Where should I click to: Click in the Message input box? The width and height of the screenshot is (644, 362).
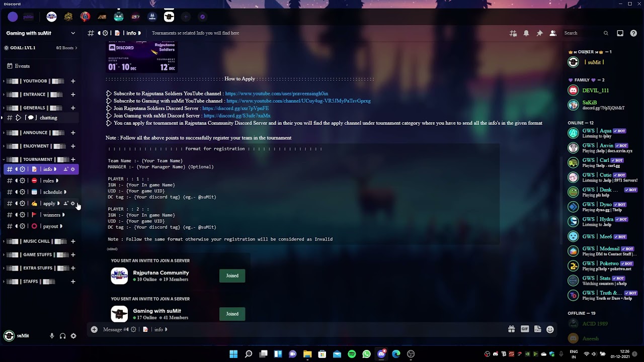click(x=302, y=329)
